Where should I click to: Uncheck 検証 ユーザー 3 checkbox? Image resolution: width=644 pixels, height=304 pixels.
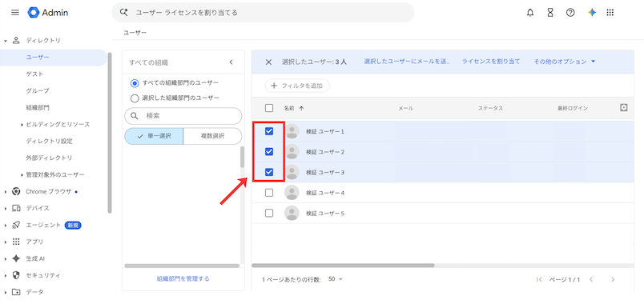(x=269, y=172)
